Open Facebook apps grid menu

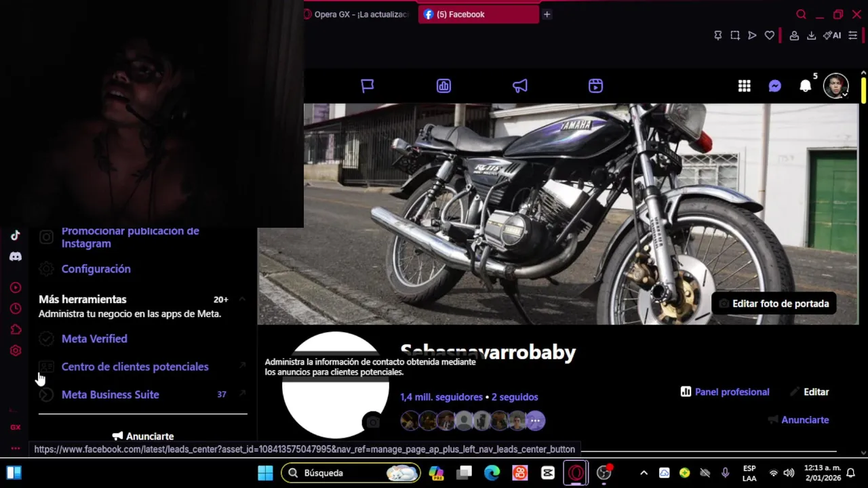pyautogui.click(x=745, y=86)
